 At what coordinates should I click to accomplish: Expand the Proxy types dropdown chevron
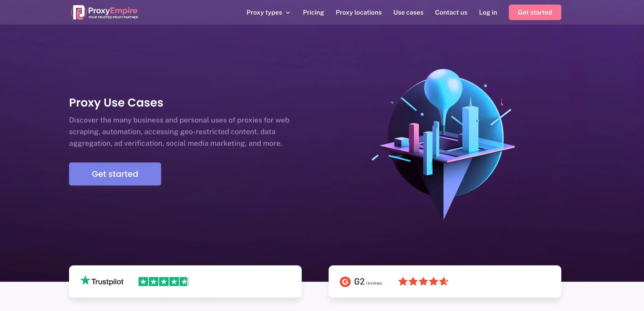[288, 13]
